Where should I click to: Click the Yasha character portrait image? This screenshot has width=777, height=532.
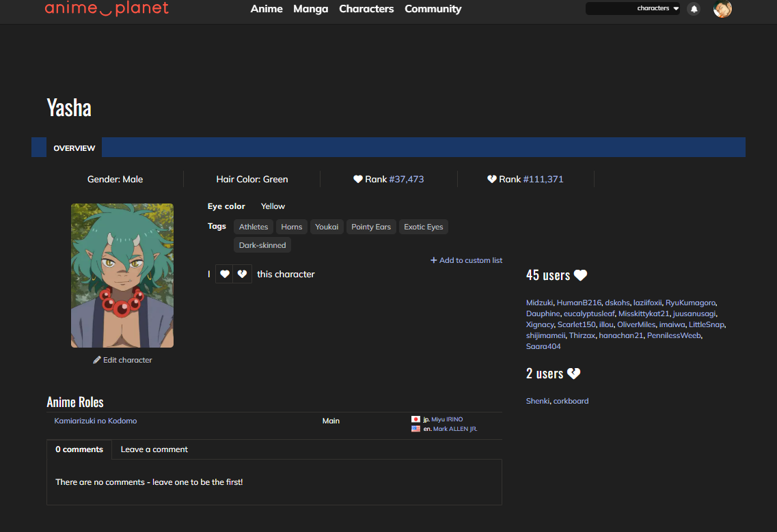coord(122,275)
